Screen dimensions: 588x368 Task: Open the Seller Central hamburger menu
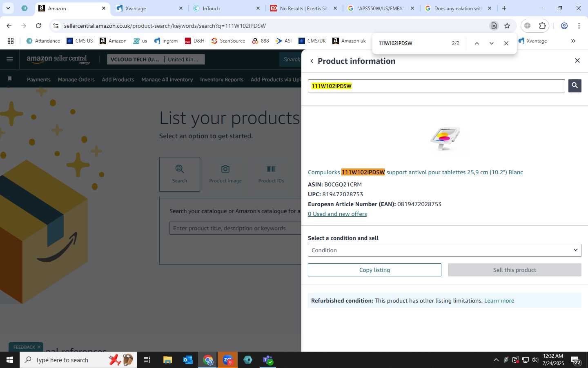(10, 59)
